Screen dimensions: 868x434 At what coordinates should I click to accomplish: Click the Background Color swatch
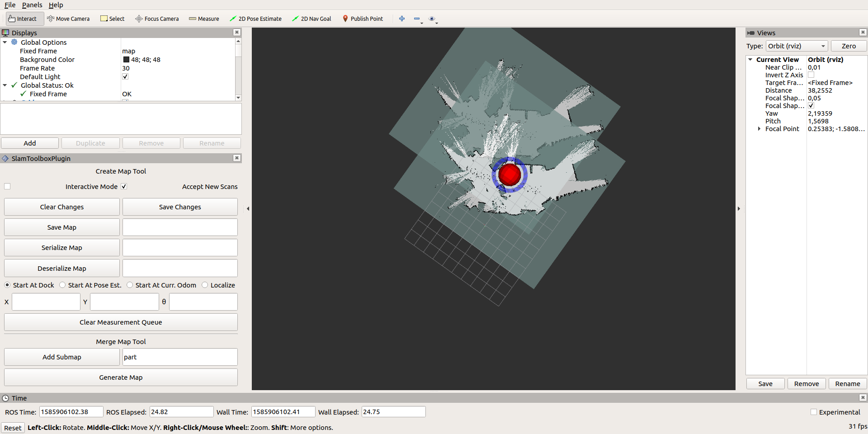[126, 59]
